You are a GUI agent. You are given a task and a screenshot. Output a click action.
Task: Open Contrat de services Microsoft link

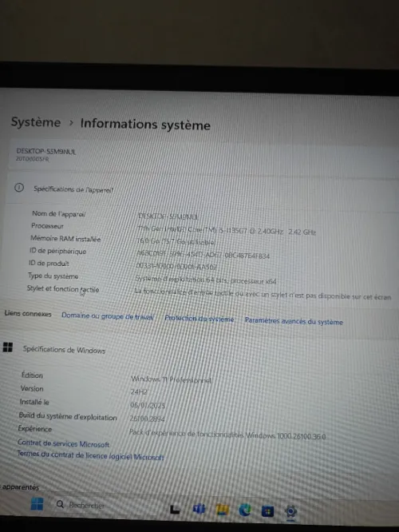[63, 443]
